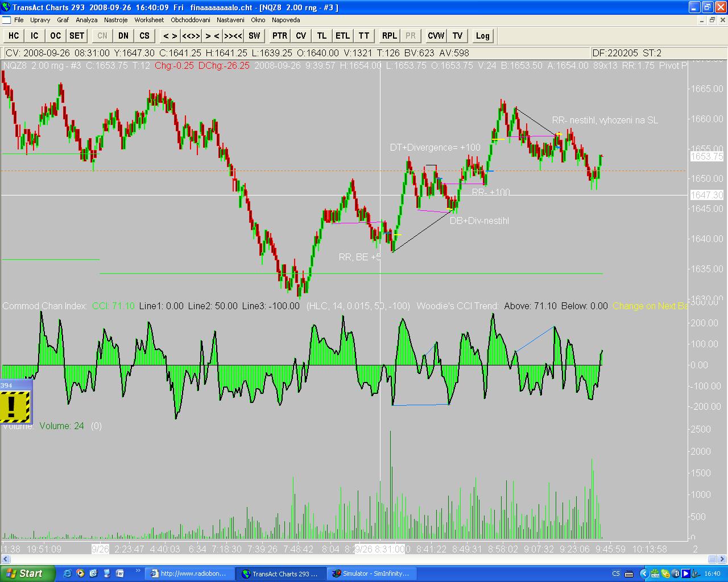This screenshot has width=728, height=582.
Task: Click the 'RR, BE +5' chart annotation
Action: tap(360, 257)
